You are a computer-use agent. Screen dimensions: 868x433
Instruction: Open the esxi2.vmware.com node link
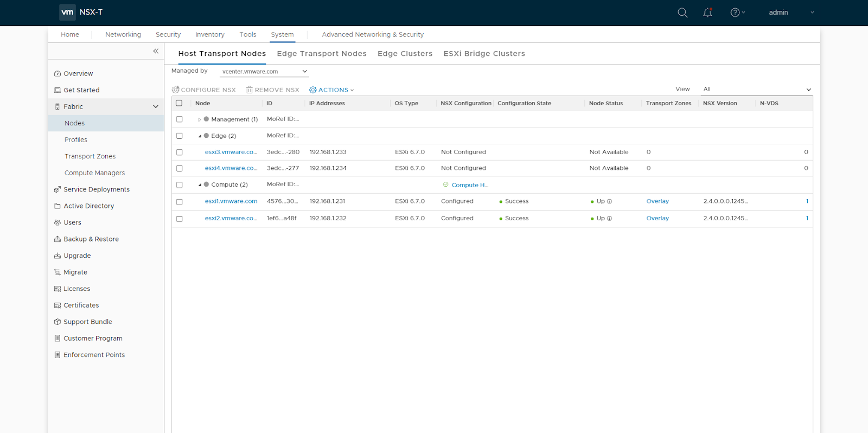tap(231, 218)
